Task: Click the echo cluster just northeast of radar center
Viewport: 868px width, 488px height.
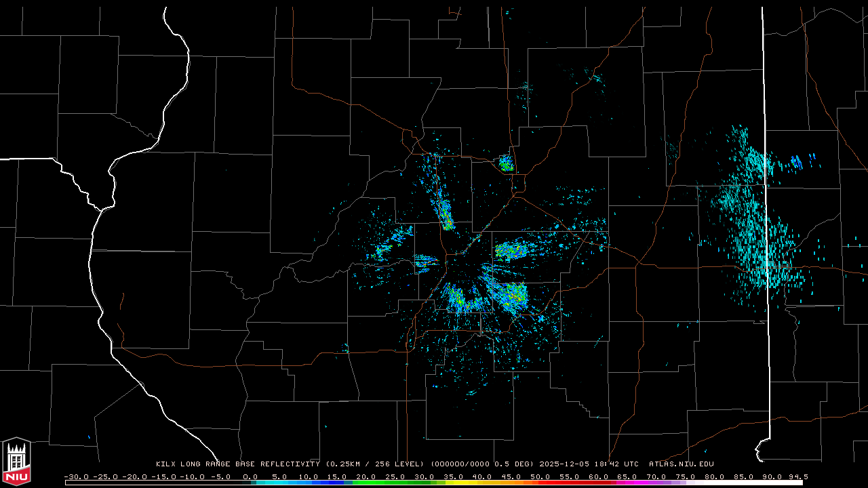Action: [x=513, y=250]
